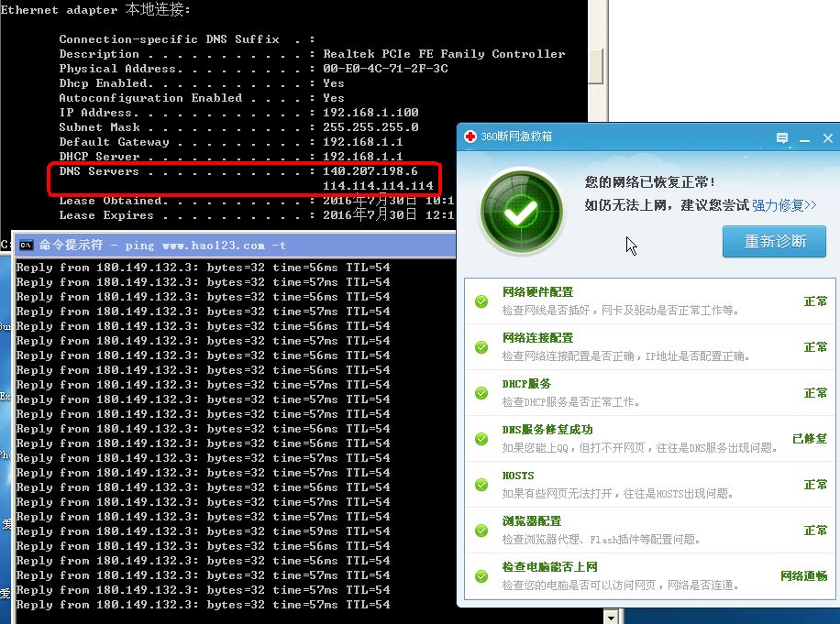Select the 网络连接配置 heading

pos(537,338)
